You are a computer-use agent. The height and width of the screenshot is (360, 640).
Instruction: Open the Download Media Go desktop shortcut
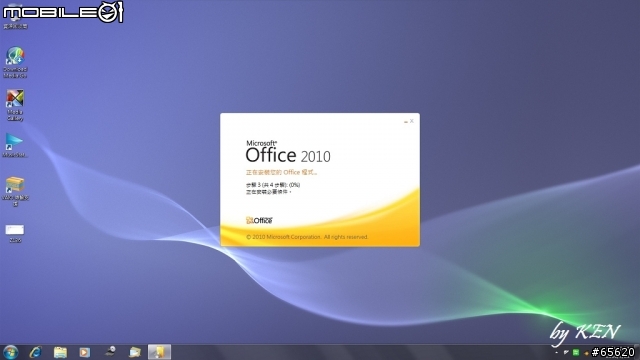point(15,62)
